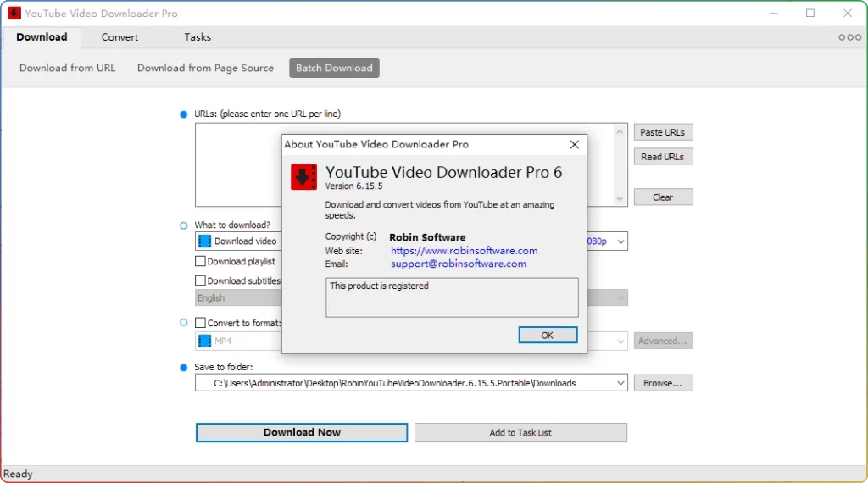
Task: Select the Save to folder radio bullet
Action: pos(184,368)
